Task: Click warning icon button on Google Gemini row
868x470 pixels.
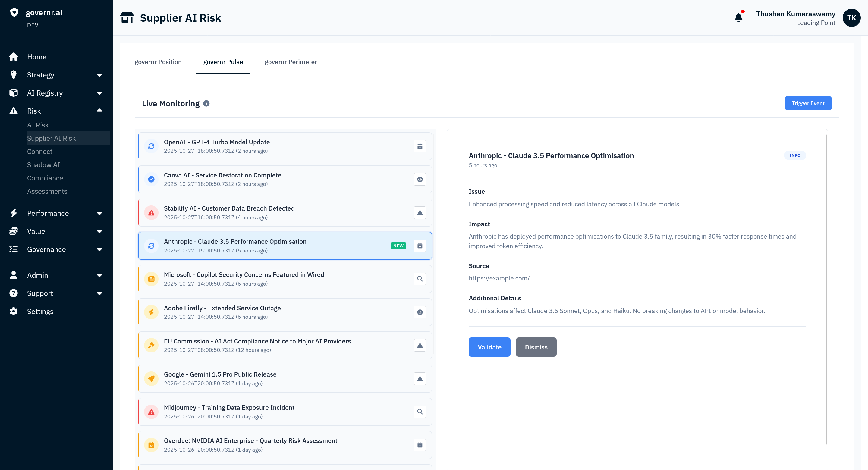Action: 420,379
